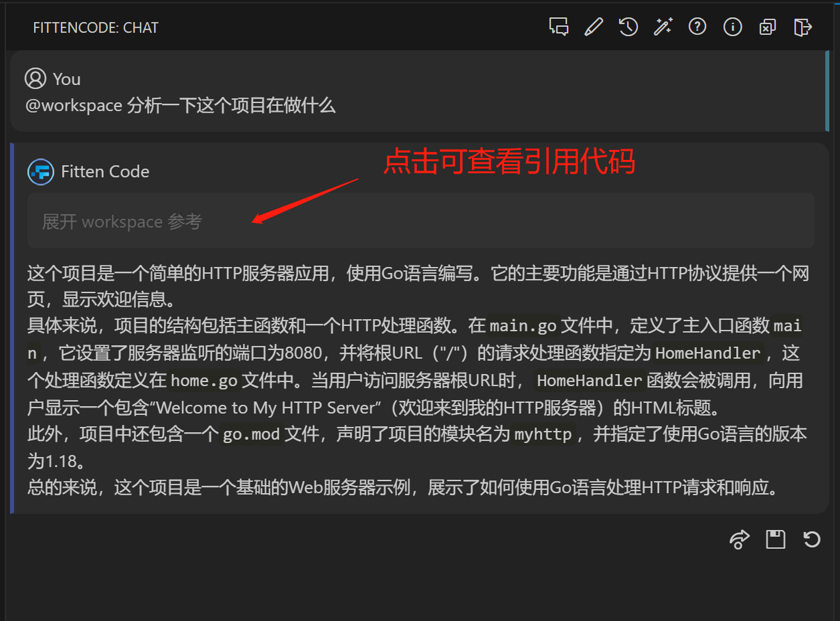The image size is (840, 621).
Task: Click the first inline code HomeHandler after 指定为
Action: click(708, 353)
